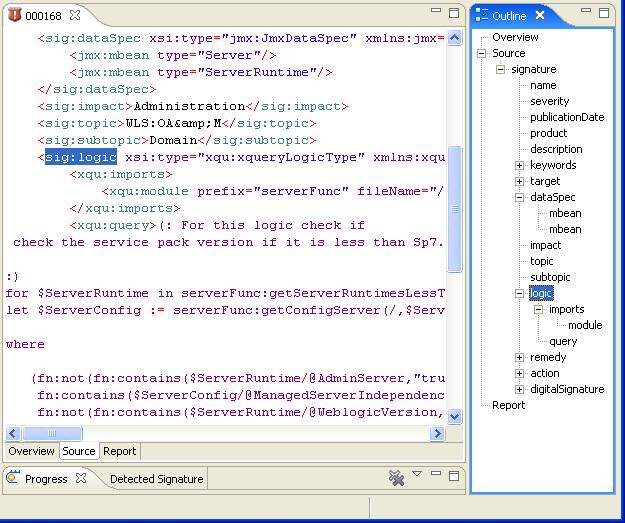Click the editor scroll up arrow
Viewport: 625px width, 523px height.
tap(454, 38)
